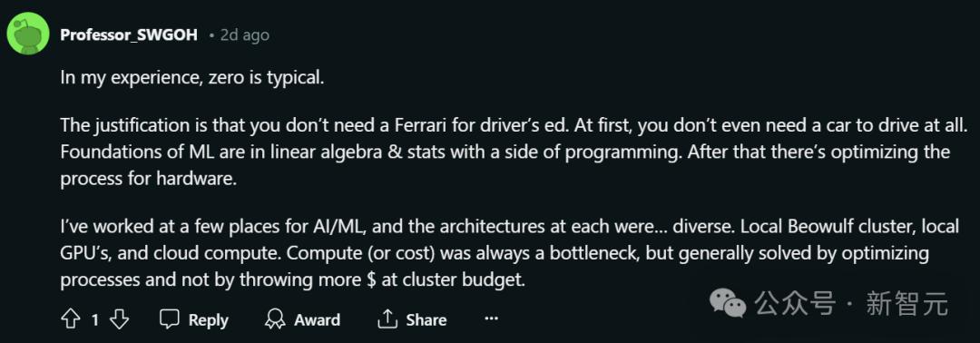Open the Professor_SWGOH username profile link
The width and height of the screenshot is (980, 343).
pyautogui.click(x=129, y=35)
